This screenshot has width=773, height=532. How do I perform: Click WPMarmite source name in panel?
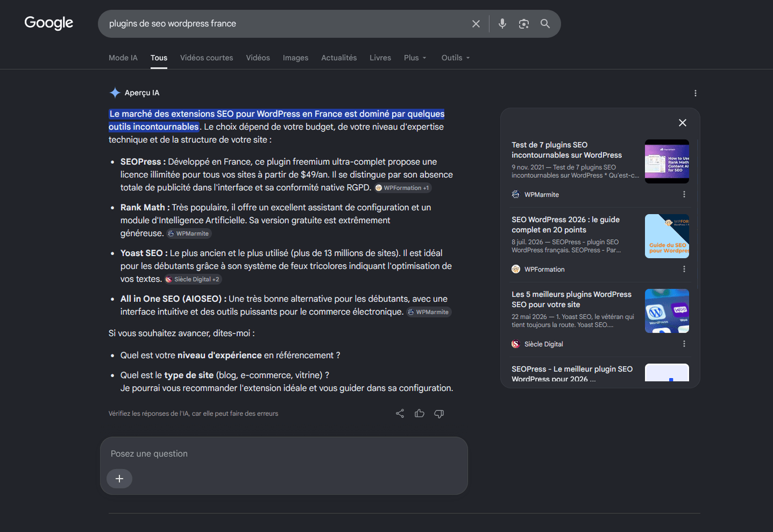[542, 194]
